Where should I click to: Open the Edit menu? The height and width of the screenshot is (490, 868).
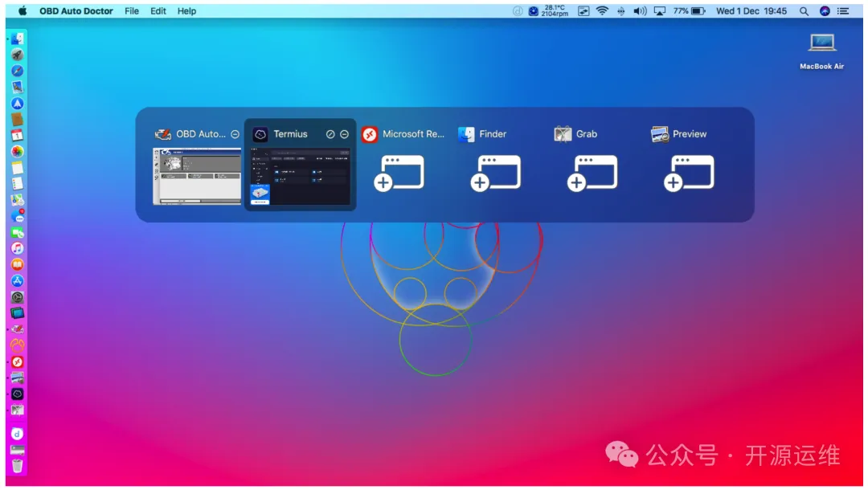(x=158, y=11)
